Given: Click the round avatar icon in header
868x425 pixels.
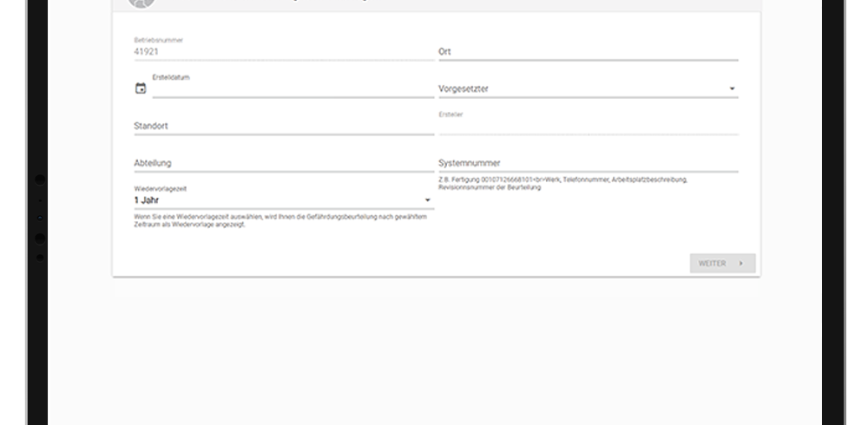Looking at the screenshot, I should click(x=141, y=3).
